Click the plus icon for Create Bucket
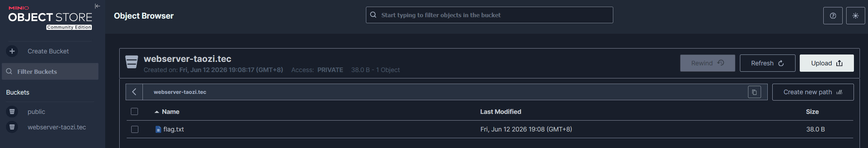 click(x=12, y=51)
